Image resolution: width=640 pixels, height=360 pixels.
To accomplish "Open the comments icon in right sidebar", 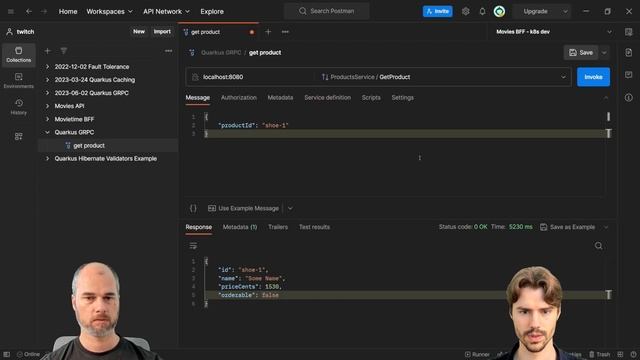I will [629, 75].
